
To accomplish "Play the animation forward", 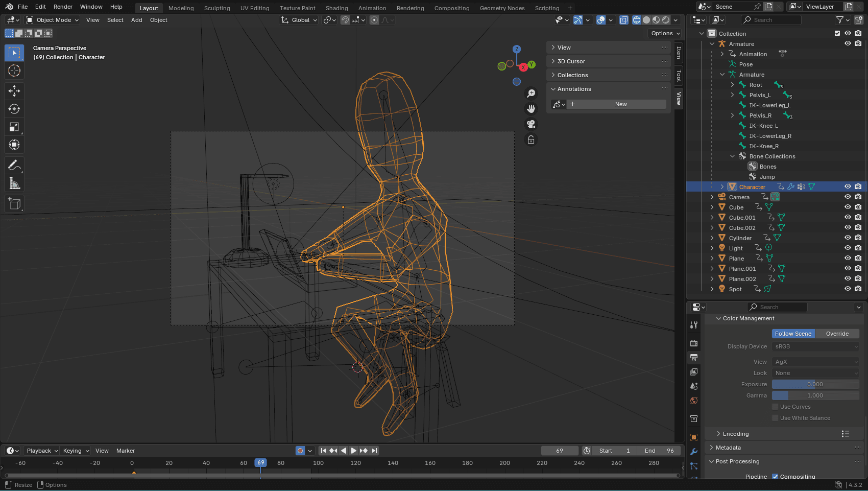I will pos(353,451).
